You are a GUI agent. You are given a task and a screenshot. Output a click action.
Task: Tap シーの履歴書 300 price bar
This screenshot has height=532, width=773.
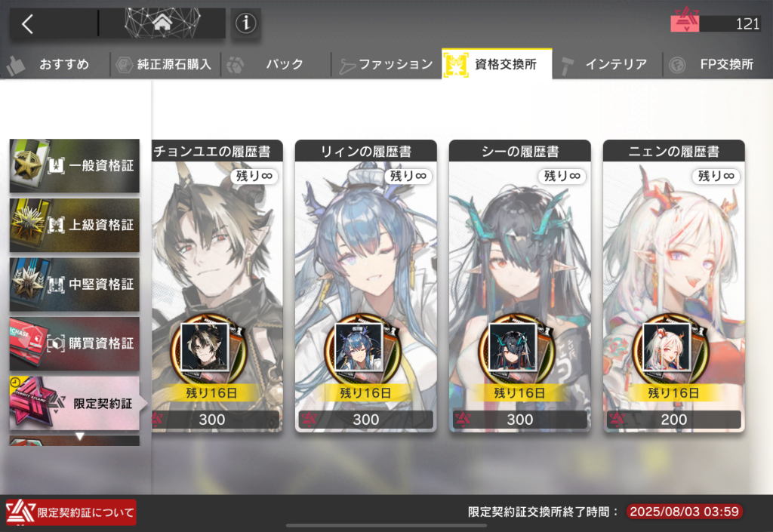pyautogui.click(x=520, y=420)
